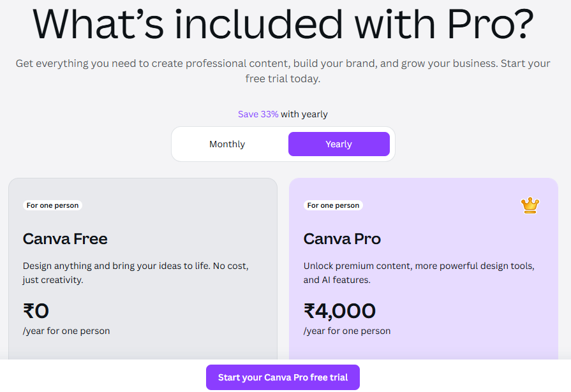Select the Monthly billing option
The image size is (571, 392).
[227, 144]
